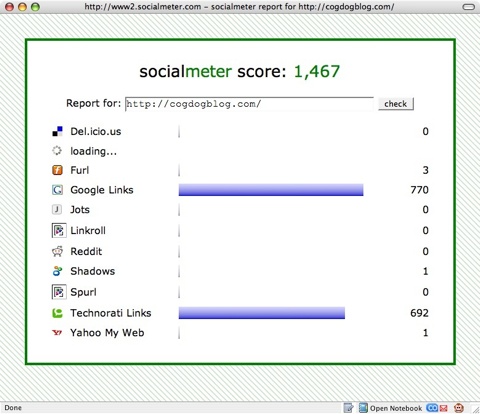Click the loading spinner icon
The image size is (480, 414).
(57, 151)
